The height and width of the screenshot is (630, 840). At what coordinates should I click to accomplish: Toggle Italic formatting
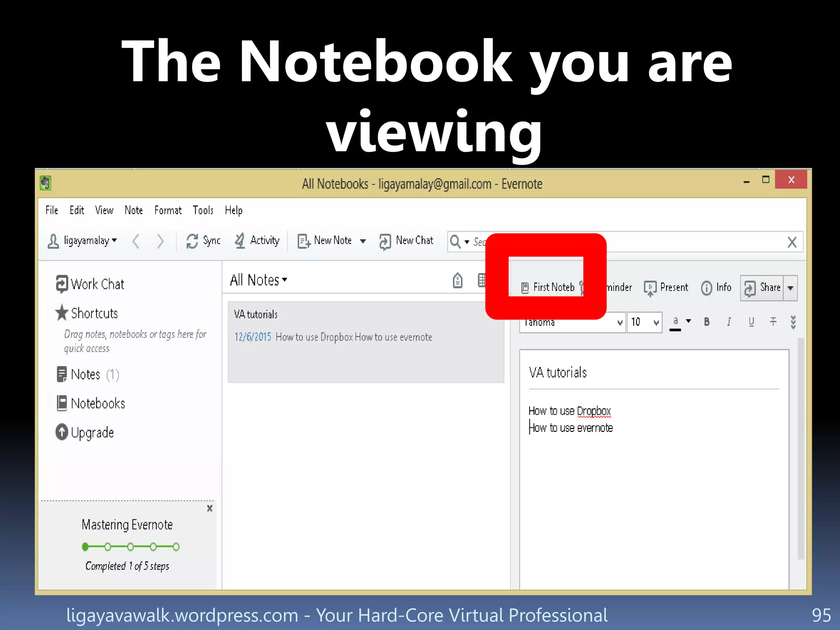729,322
